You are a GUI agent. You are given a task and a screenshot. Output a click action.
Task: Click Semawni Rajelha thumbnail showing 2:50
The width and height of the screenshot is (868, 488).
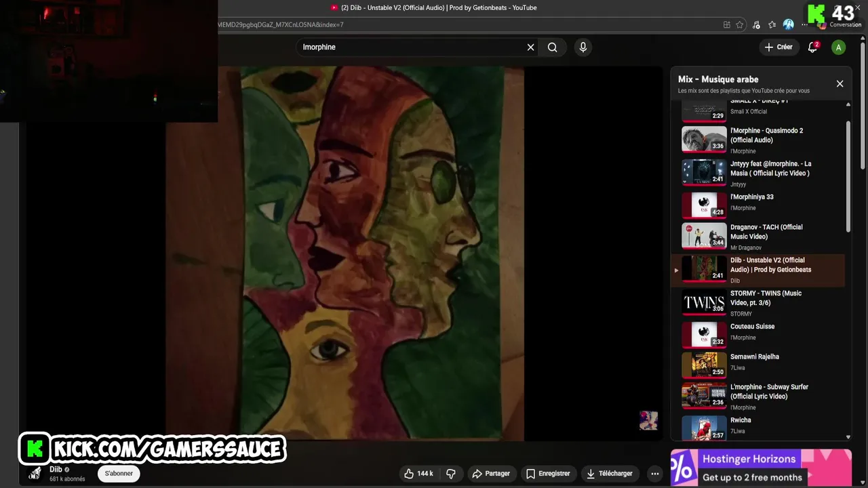pos(704,365)
